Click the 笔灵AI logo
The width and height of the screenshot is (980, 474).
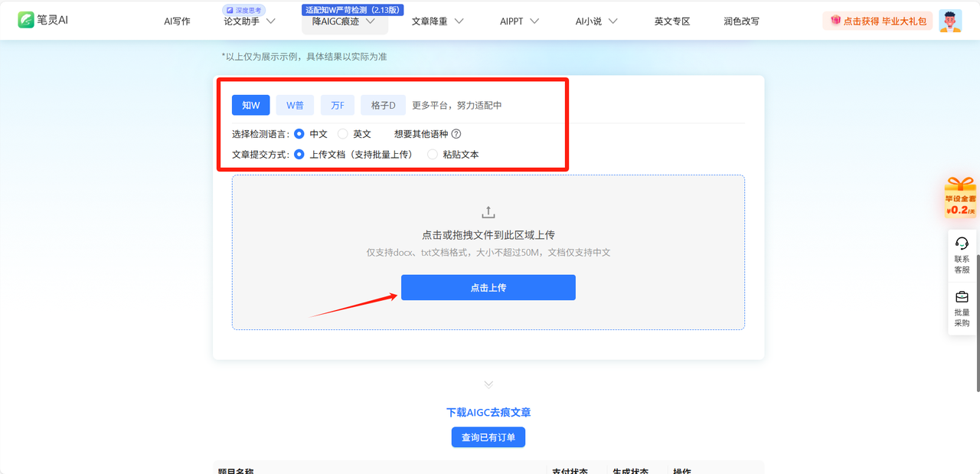(43, 20)
